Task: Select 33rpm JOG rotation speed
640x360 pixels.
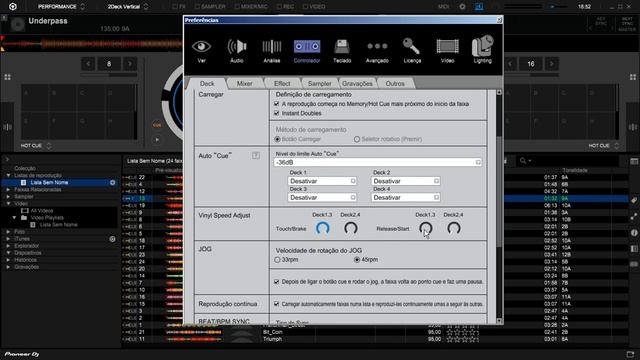Action: point(278,260)
